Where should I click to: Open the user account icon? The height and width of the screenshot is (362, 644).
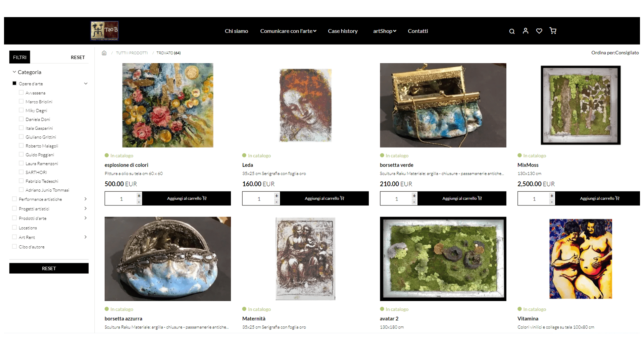pos(526,31)
